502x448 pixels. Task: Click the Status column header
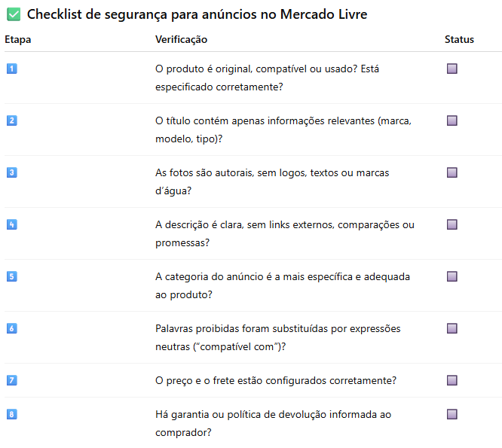[x=459, y=39]
